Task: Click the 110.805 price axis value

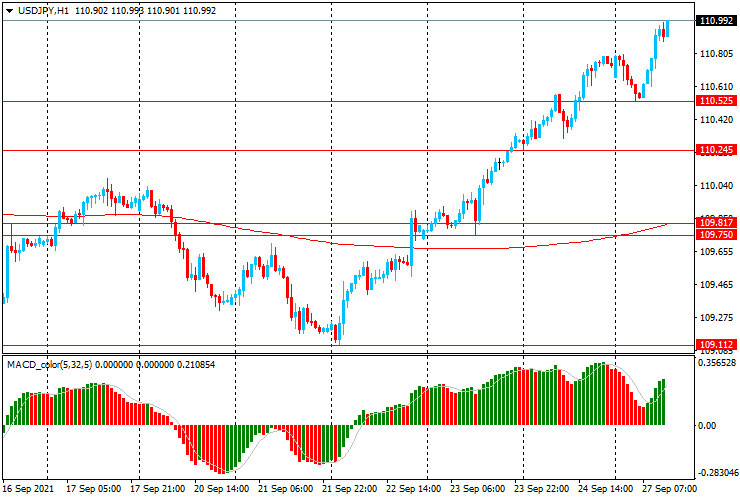Action: pyautogui.click(x=716, y=54)
